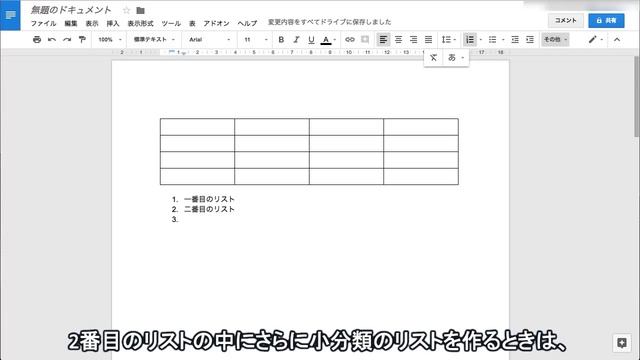Select the paint format tool
The width and height of the screenshot is (640, 360).
pos(82,40)
